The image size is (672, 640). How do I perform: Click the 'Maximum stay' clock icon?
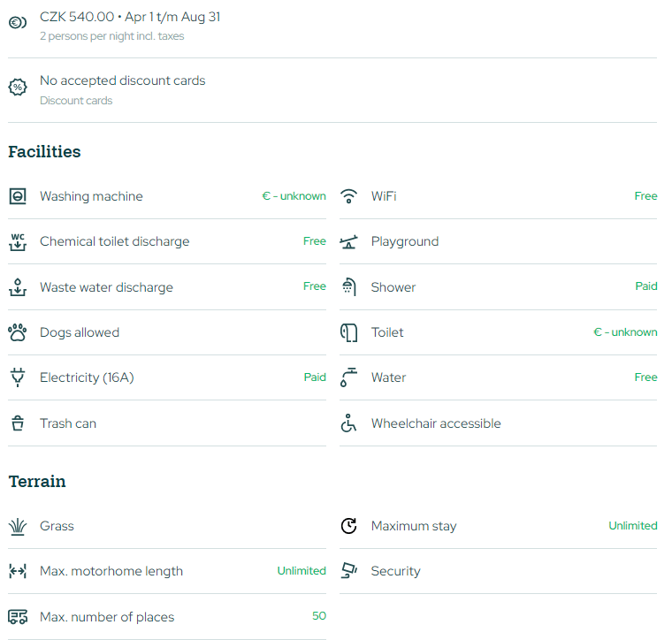349,526
